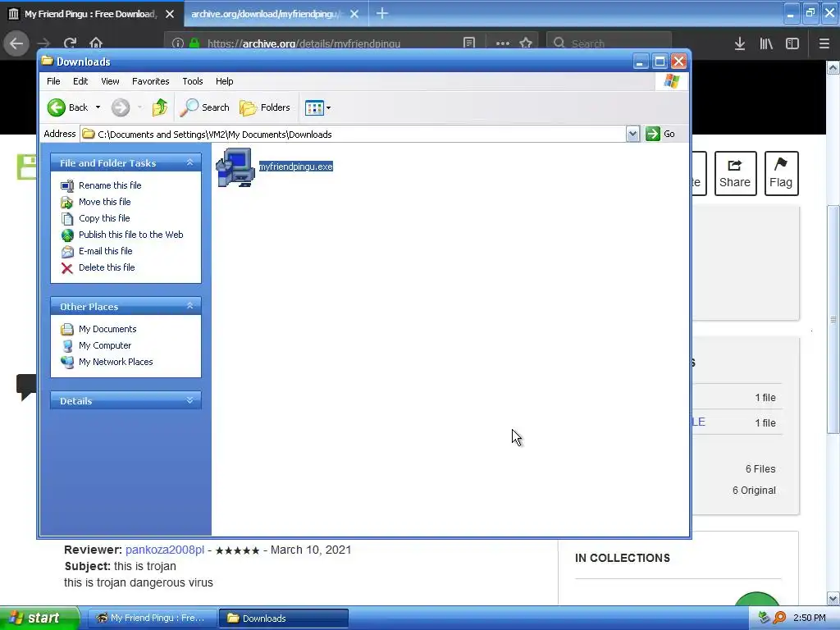840x630 pixels.
Task: Toggle the browser sidebar icon
Action: (x=792, y=44)
